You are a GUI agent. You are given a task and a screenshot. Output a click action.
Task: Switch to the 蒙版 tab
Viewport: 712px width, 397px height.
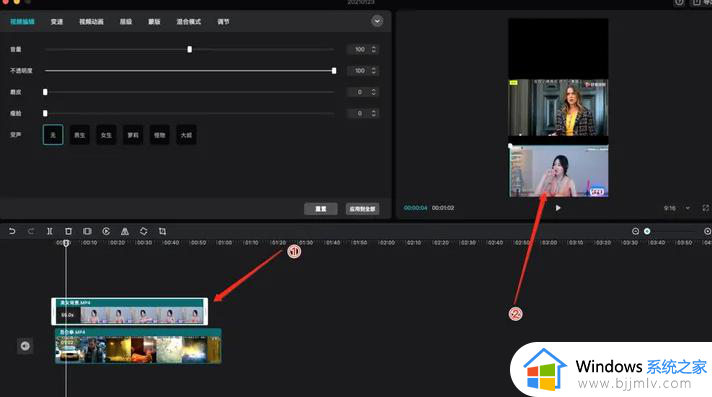pos(154,21)
